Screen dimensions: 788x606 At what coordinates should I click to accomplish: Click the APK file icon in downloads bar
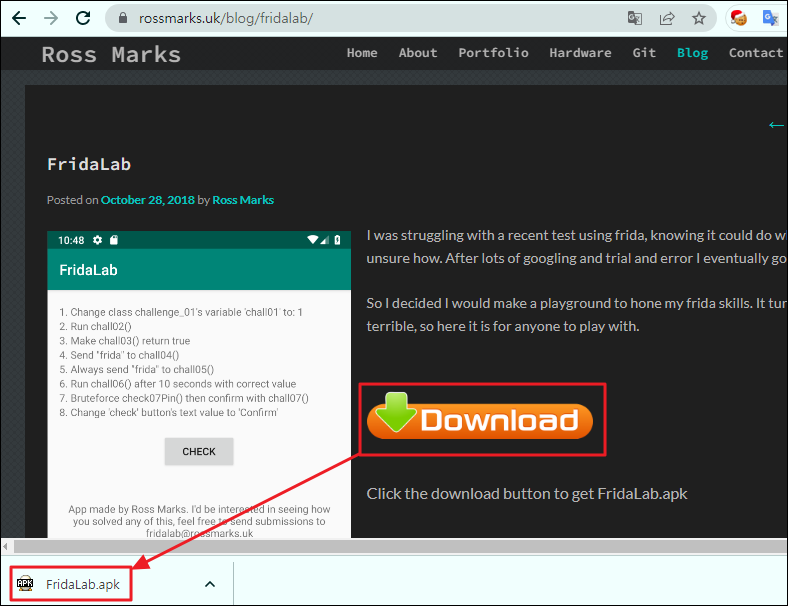click(x=25, y=583)
